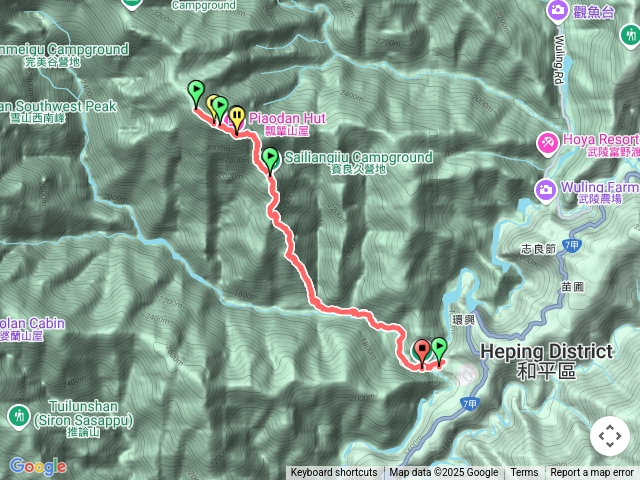Click the Google logo
Image resolution: width=640 pixels, height=480 pixels.
[38, 467]
